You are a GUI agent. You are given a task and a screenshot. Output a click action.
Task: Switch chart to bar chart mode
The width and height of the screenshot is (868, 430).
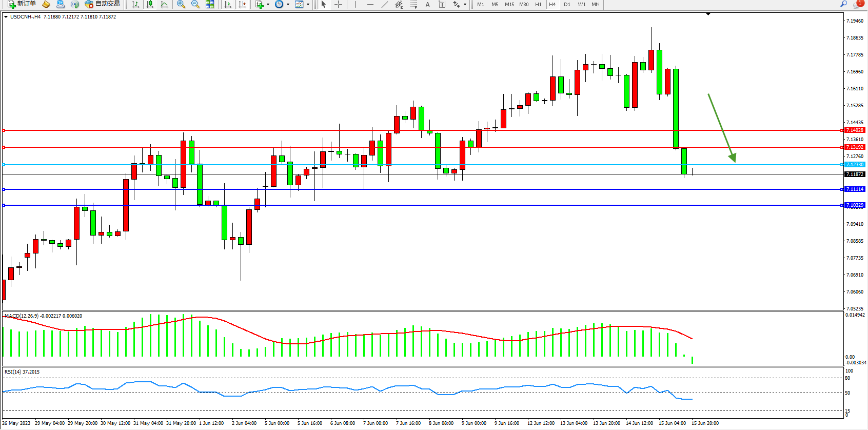click(x=135, y=4)
